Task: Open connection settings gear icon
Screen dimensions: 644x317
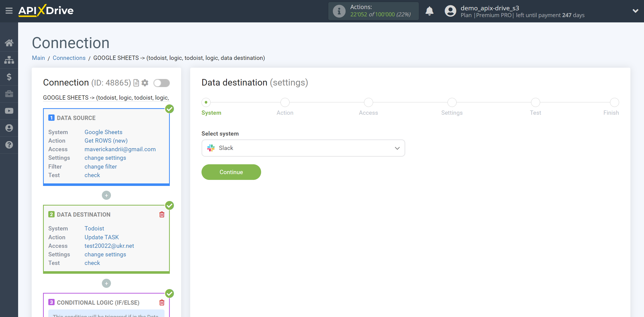Action: coord(145,83)
